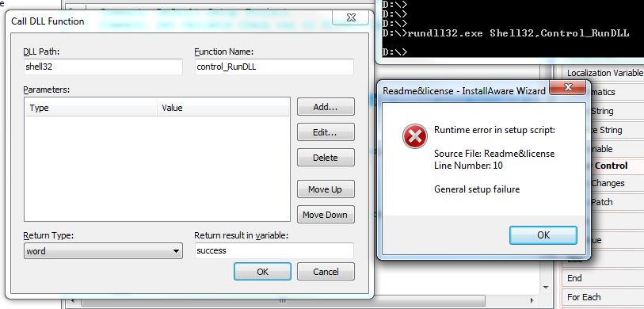The width and height of the screenshot is (644, 309).
Task: Click horizontal scrollbar right arrow
Action: (532, 301)
